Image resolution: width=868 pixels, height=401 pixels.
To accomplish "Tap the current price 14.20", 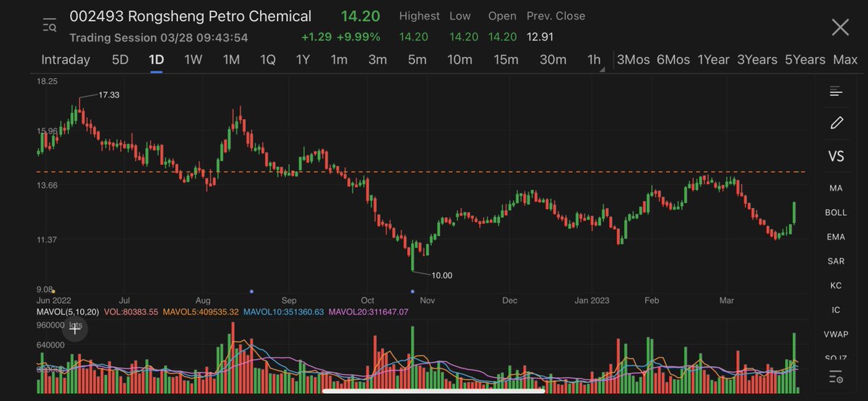I will pyautogui.click(x=360, y=16).
